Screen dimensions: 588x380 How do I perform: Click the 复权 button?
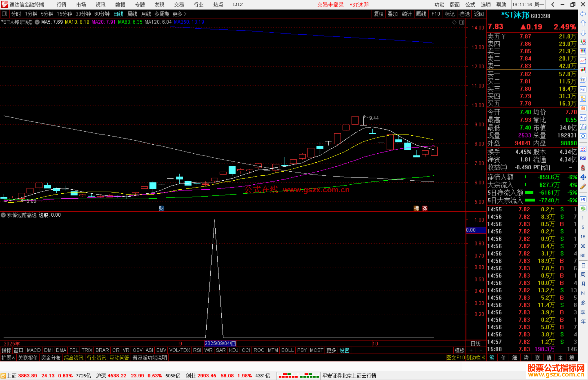pyautogui.click(x=379, y=14)
